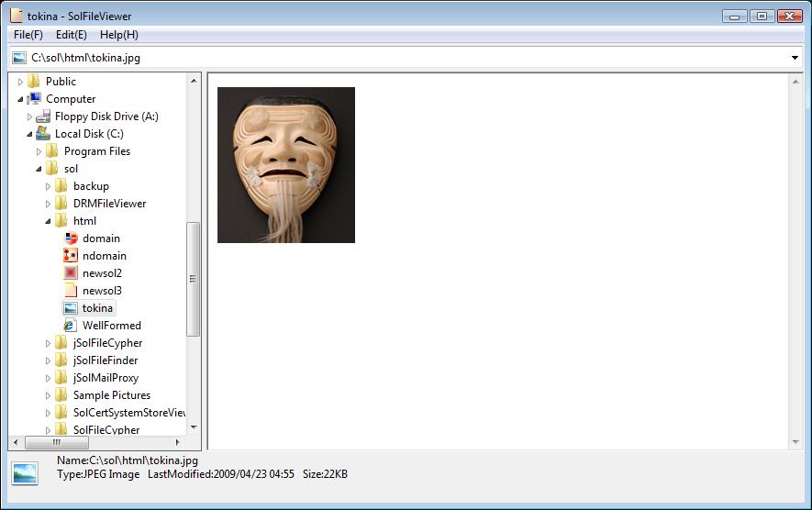Screen dimensions: 812x510
Task: Select the tokina label in tree
Action: pyautogui.click(x=97, y=308)
